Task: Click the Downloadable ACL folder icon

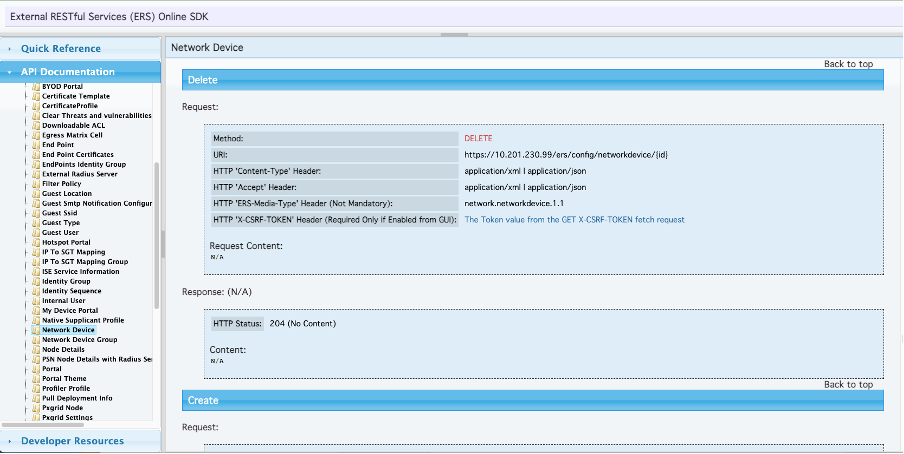Action: click(x=36, y=125)
